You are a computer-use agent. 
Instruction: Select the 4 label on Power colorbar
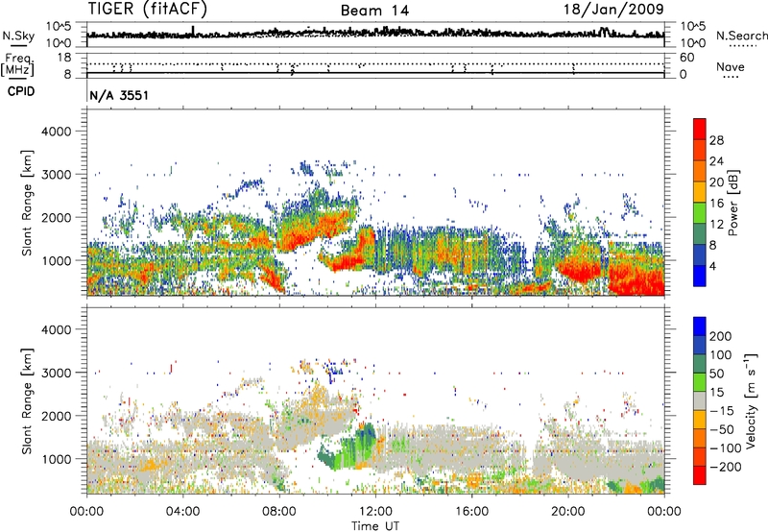pyautogui.click(x=713, y=266)
